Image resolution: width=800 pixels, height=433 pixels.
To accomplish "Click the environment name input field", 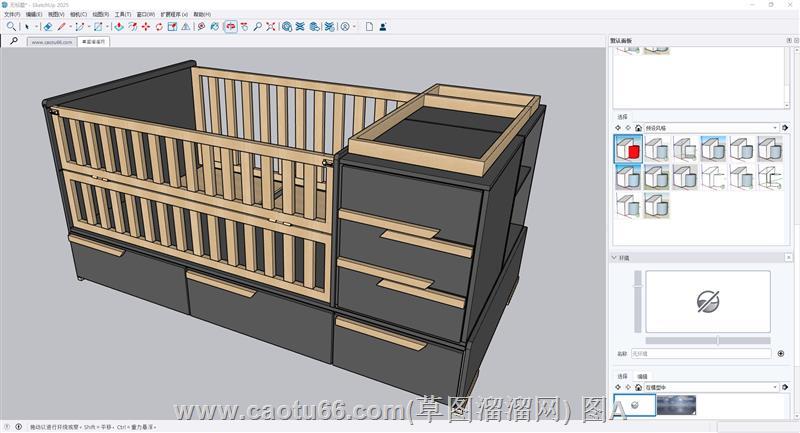I will point(701,353).
